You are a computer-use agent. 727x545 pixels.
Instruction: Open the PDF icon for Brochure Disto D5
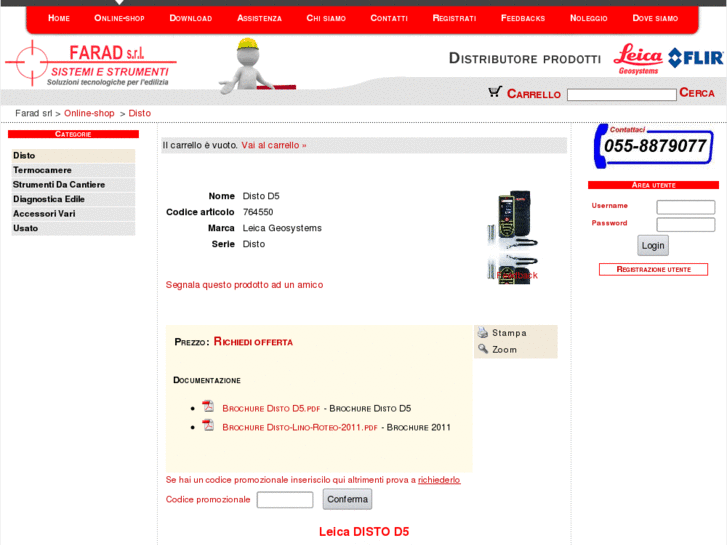point(208,407)
